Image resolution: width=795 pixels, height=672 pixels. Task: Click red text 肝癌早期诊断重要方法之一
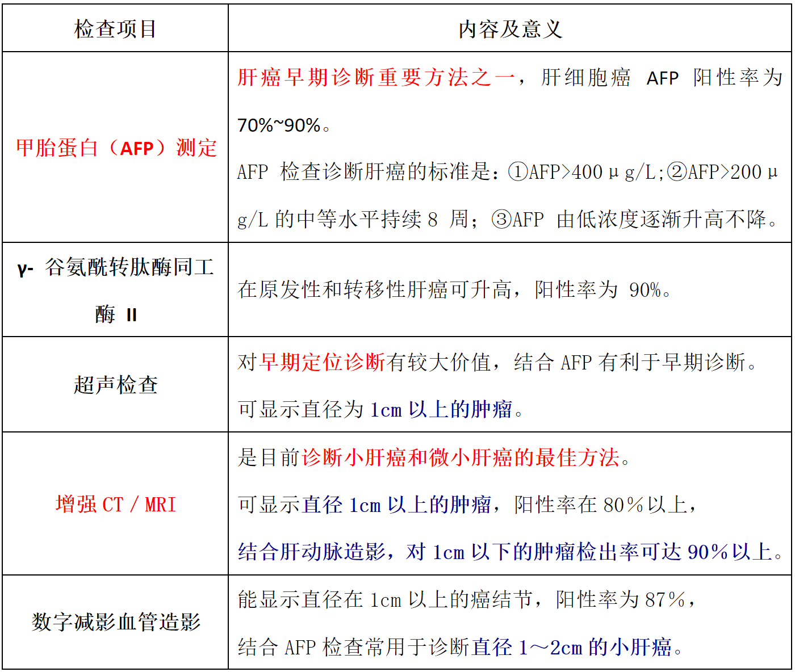[375, 77]
